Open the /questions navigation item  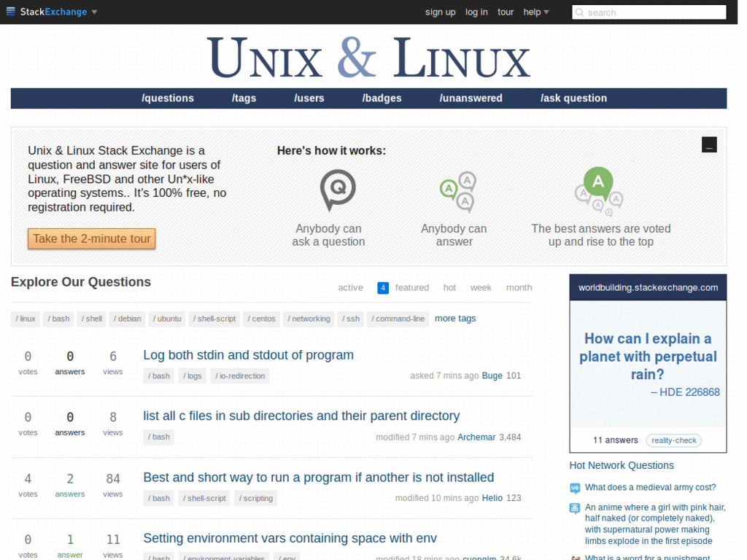pos(168,98)
